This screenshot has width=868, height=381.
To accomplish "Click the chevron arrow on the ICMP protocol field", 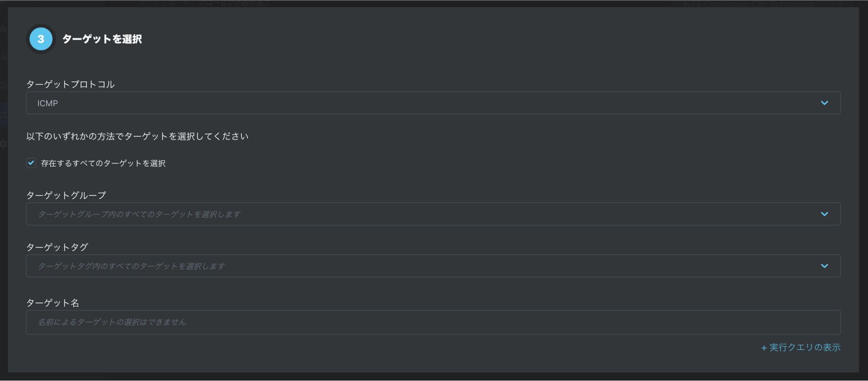I will point(825,103).
